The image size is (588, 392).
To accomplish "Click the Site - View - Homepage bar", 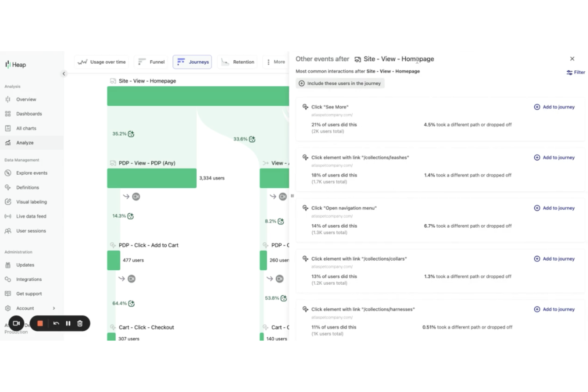I will click(198, 96).
